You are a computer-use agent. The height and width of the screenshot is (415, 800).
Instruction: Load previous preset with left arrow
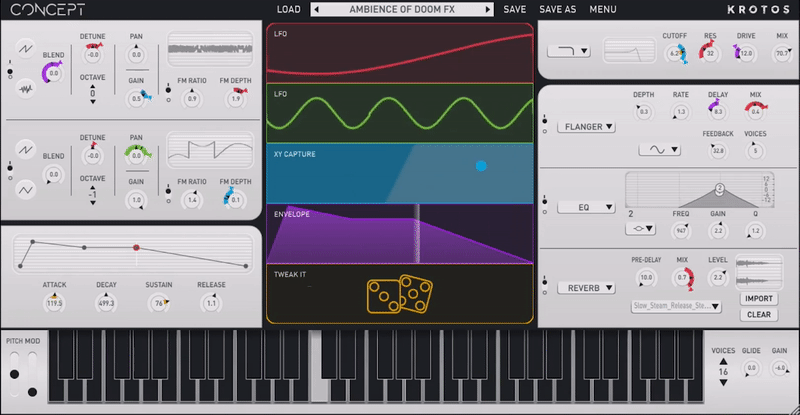point(317,9)
